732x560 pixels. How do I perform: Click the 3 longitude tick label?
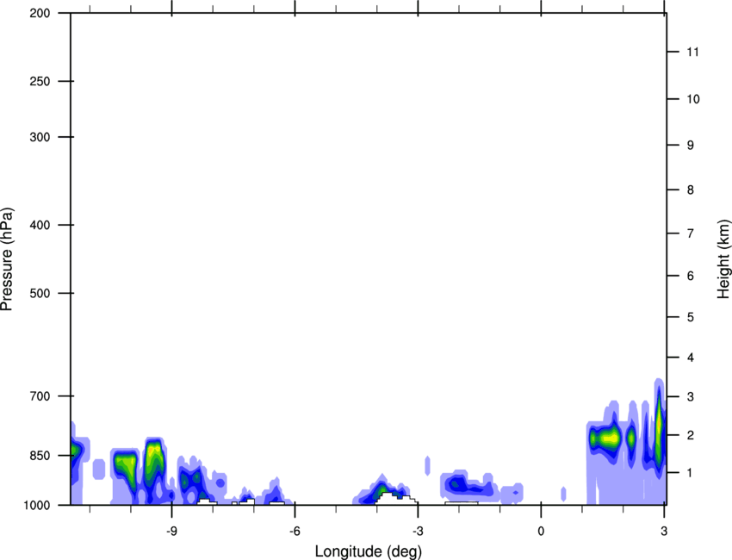pos(664,532)
